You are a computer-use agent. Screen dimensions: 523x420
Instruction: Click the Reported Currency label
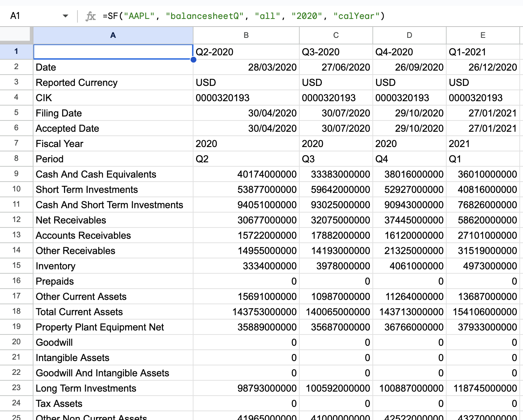pos(113,82)
